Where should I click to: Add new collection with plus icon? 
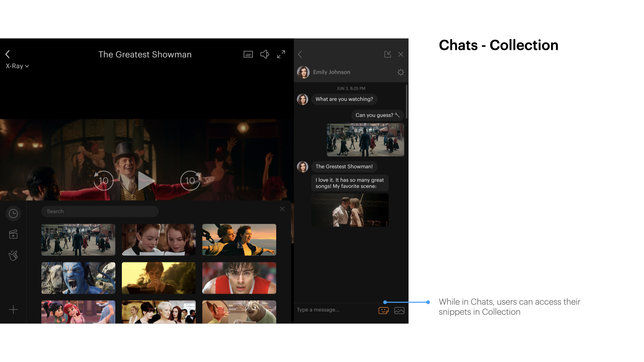[13, 309]
